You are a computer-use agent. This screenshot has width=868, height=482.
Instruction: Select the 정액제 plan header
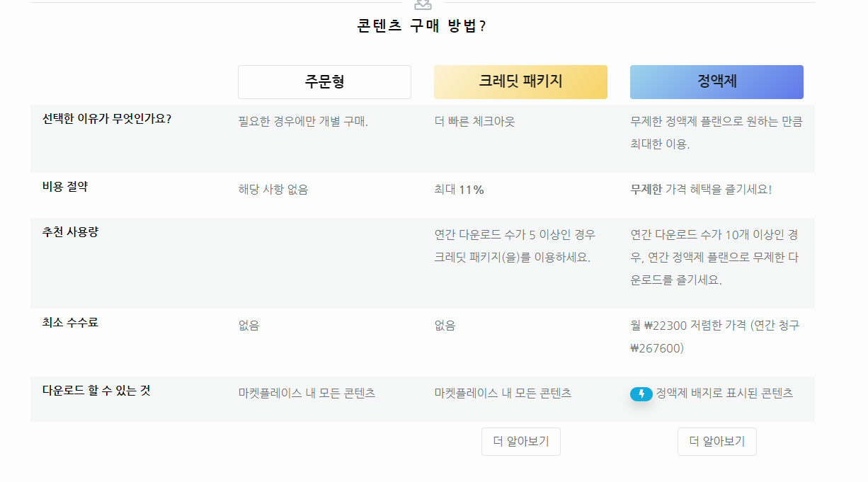[716, 82]
